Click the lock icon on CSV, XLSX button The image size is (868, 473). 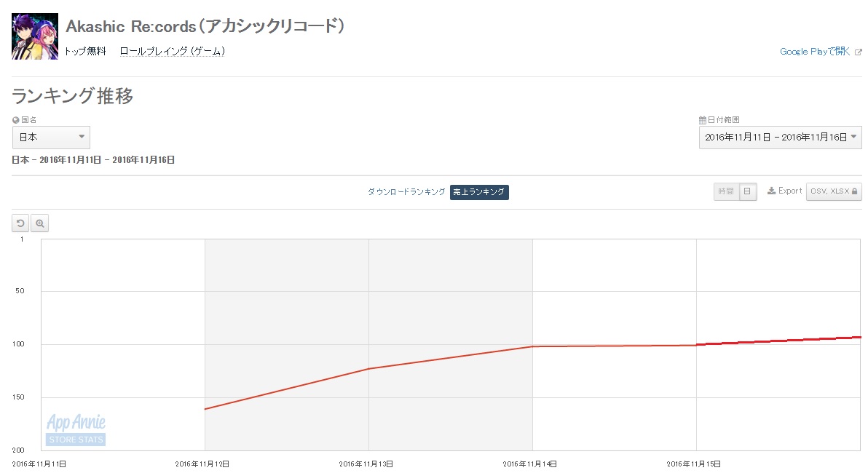(x=854, y=191)
